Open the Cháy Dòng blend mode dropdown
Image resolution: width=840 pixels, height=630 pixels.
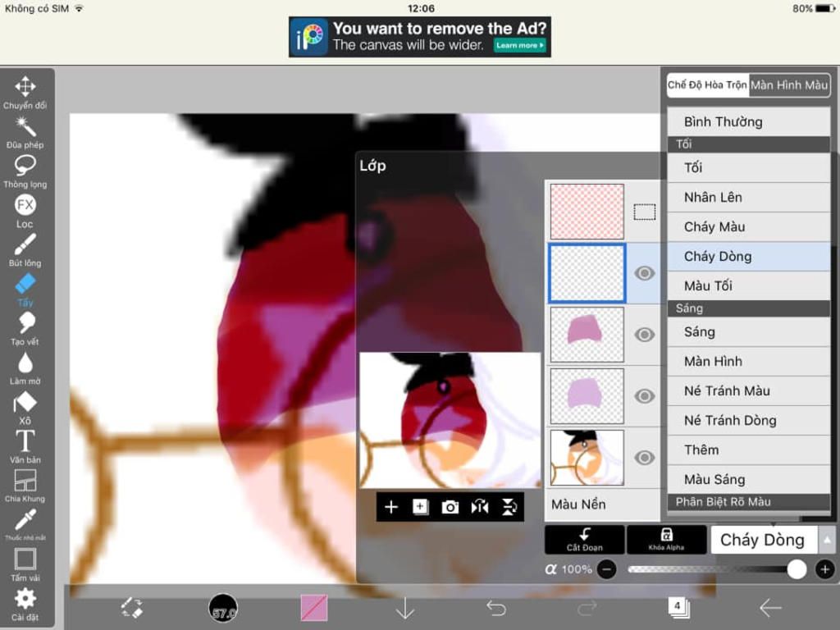coord(764,540)
